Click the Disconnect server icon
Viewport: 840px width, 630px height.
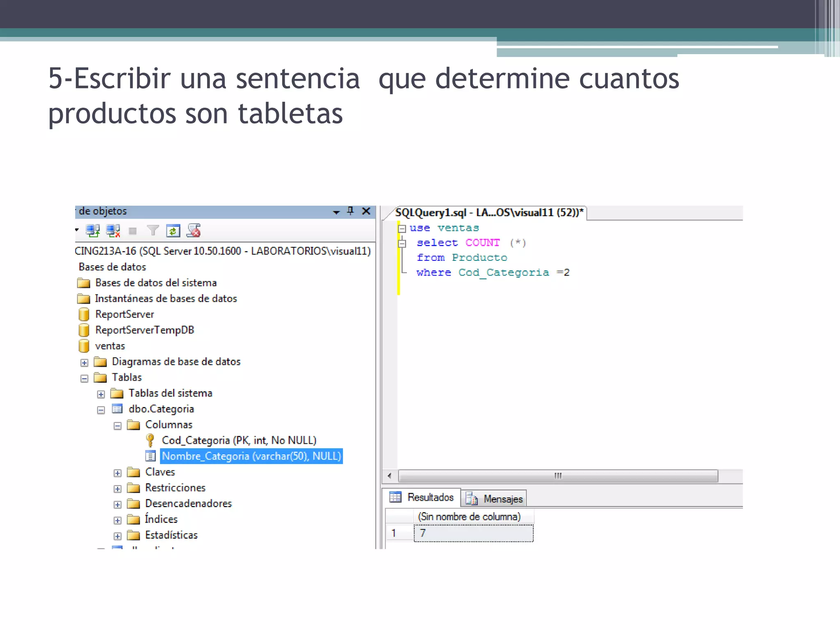(113, 231)
